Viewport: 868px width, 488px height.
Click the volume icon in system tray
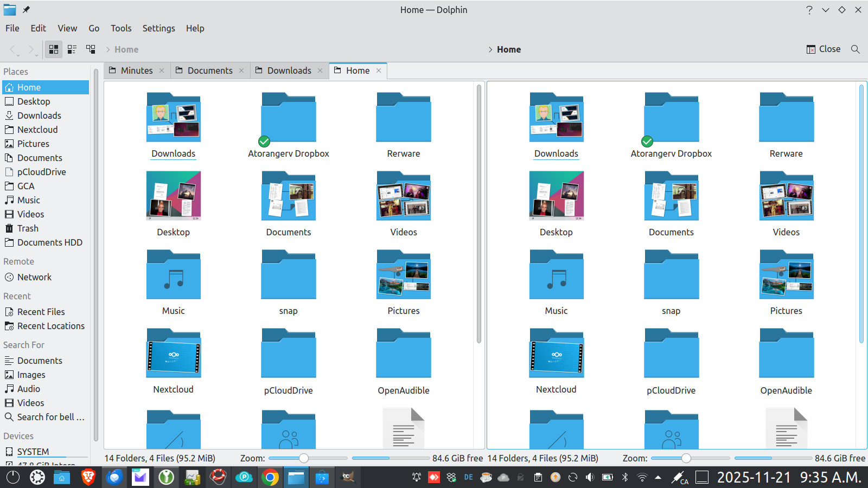[590, 477]
